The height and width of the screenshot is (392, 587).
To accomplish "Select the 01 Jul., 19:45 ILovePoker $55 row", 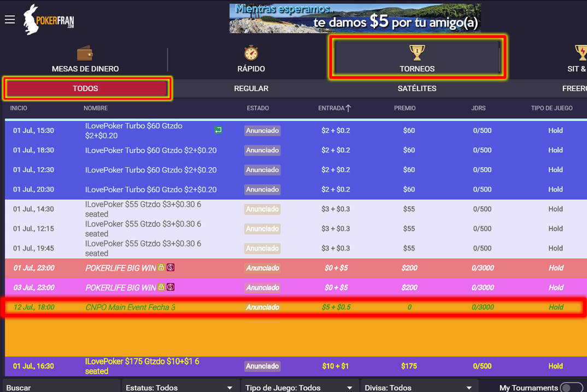I will [296, 248].
